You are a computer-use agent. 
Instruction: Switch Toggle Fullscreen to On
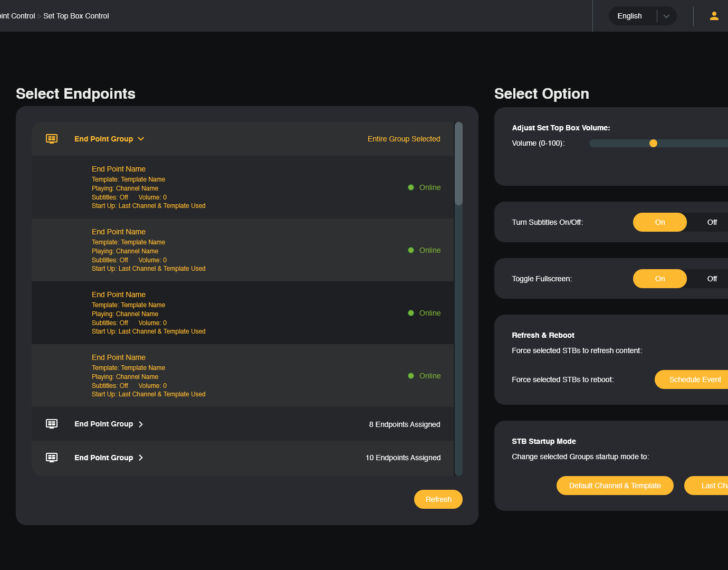tap(659, 279)
